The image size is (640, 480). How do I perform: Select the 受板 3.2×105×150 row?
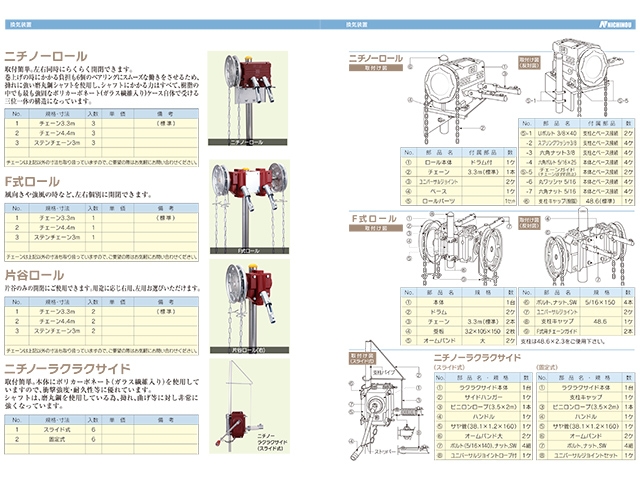[x=458, y=331]
